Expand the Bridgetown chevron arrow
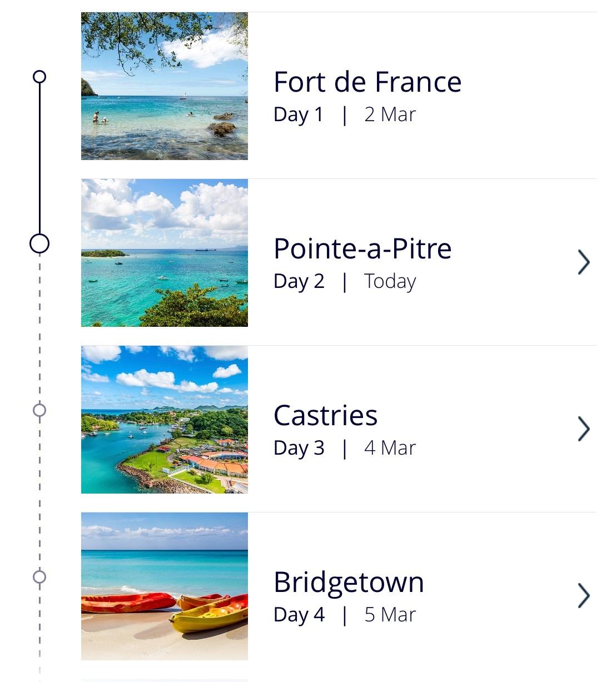The width and height of the screenshot is (616, 682). tap(583, 596)
